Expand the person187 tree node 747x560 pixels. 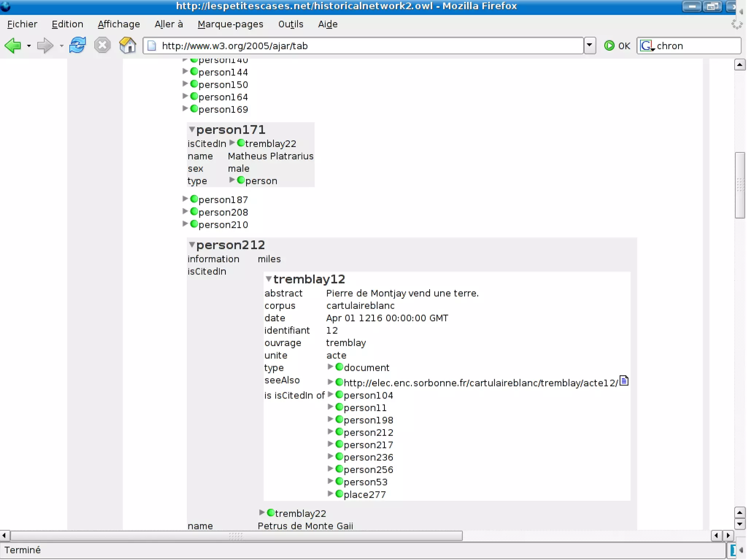coord(185,199)
